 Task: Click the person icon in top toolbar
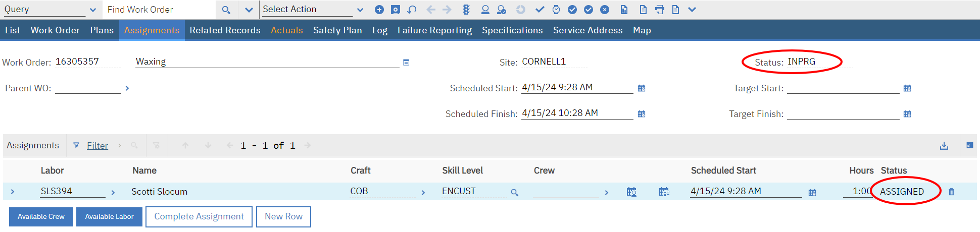pyautogui.click(x=485, y=10)
